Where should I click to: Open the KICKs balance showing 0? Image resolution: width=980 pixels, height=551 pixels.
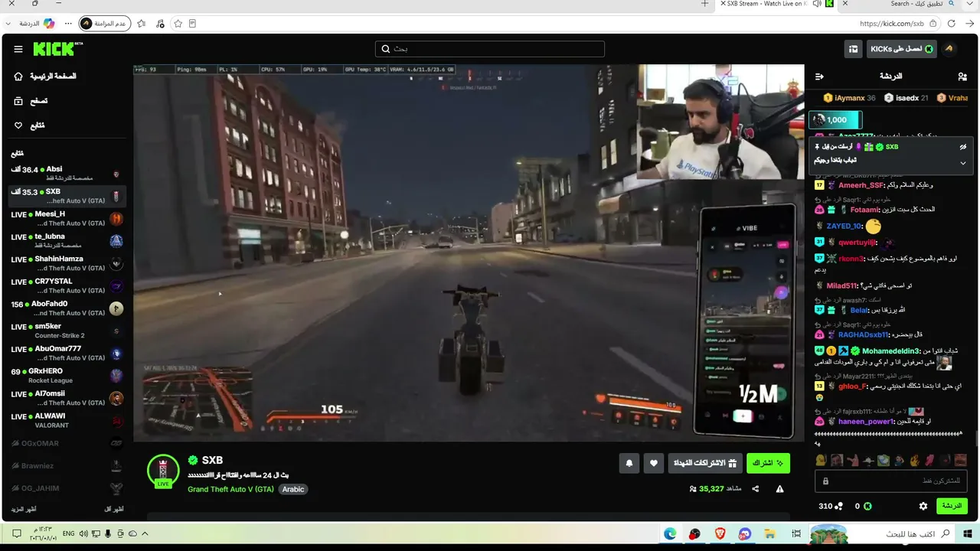coord(863,506)
